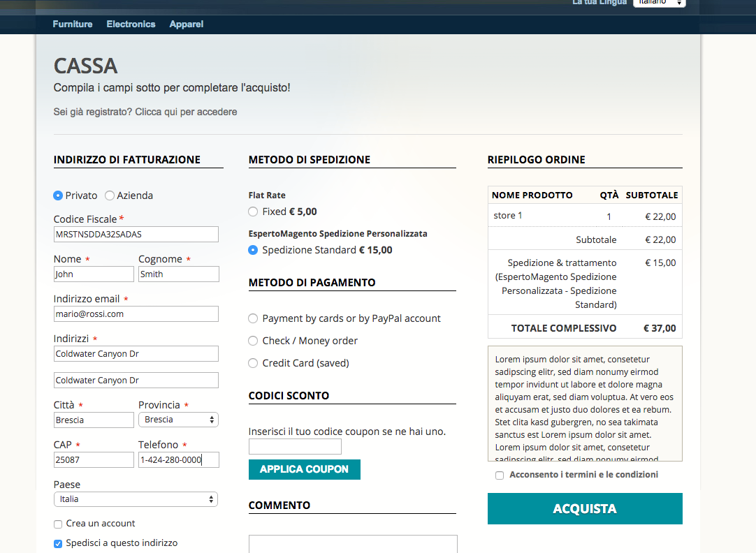The width and height of the screenshot is (756, 553).
Task: Tick 'Acconsento i termini e le condizioni' checkbox
Action: [x=500, y=475]
